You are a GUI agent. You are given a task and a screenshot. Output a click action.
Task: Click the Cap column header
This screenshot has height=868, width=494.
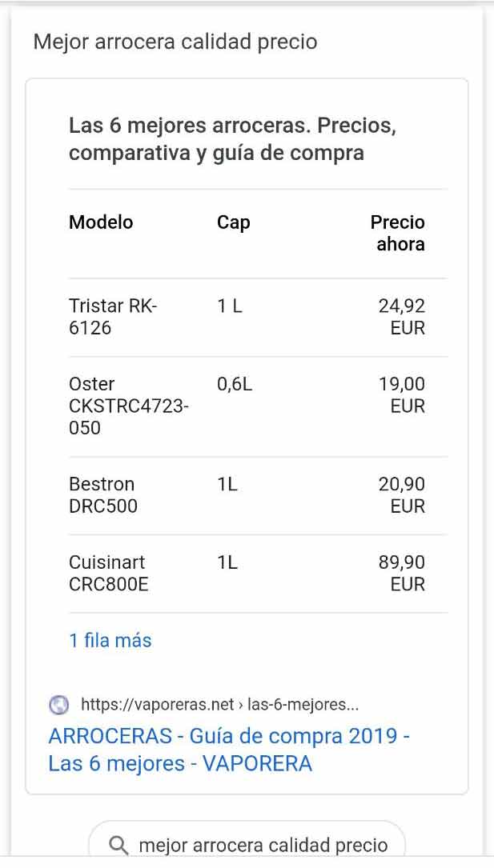pyautogui.click(x=233, y=222)
